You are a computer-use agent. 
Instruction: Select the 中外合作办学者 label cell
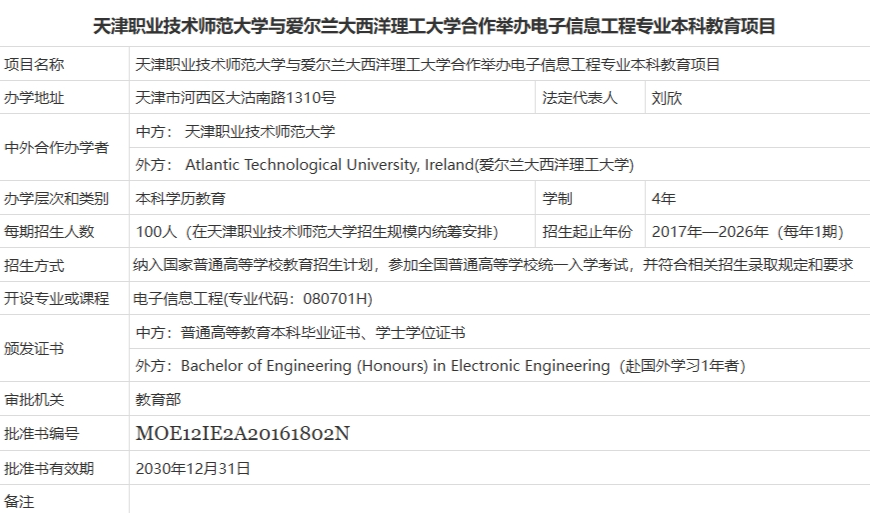pyautogui.click(x=64, y=148)
